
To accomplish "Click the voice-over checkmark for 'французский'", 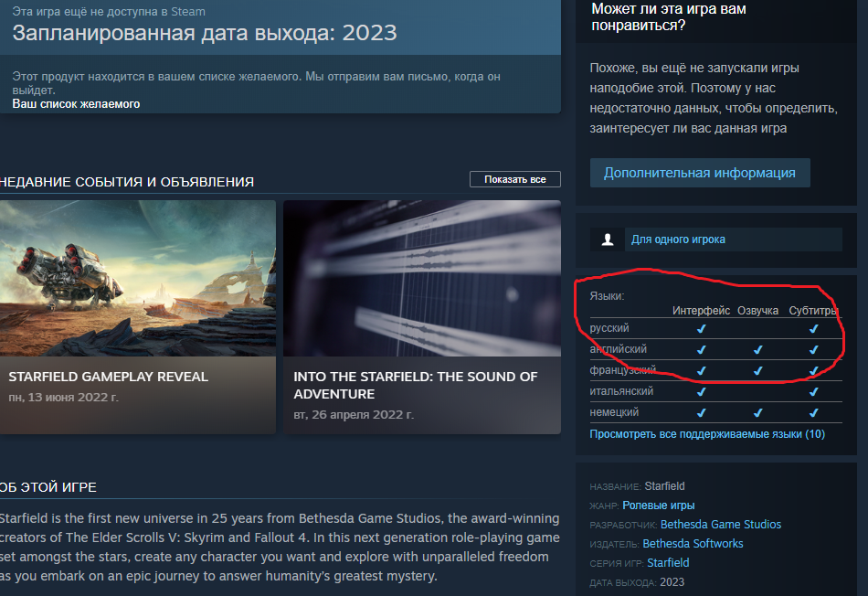I will click(757, 370).
